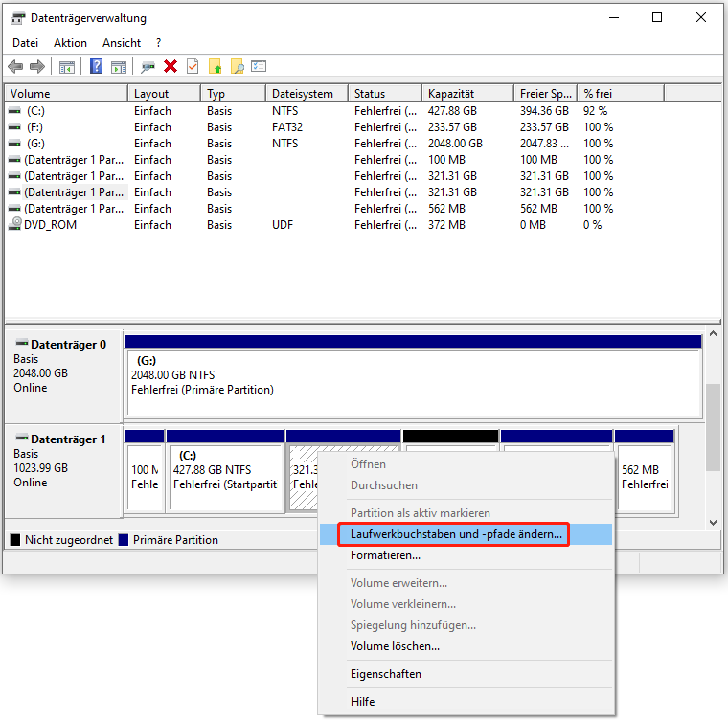Choose 'Formatieren...' from the context menu
The width and height of the screenshot is (728, 720).
pos(385,555)
